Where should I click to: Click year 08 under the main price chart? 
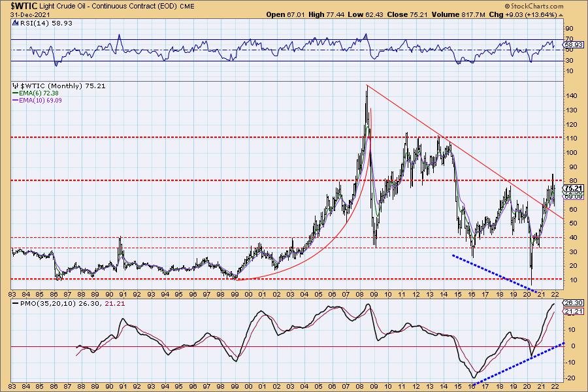pyautogui.click(x=360, y=295)
